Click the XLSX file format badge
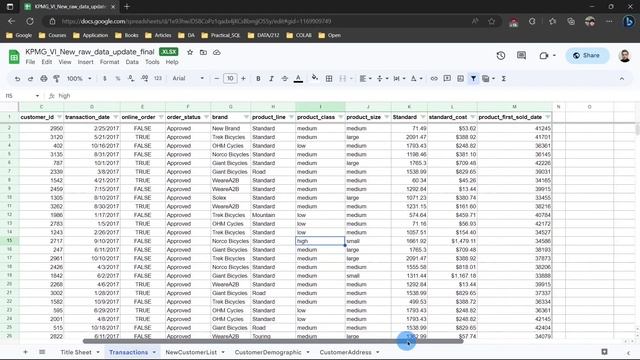 tap(169, 52)
